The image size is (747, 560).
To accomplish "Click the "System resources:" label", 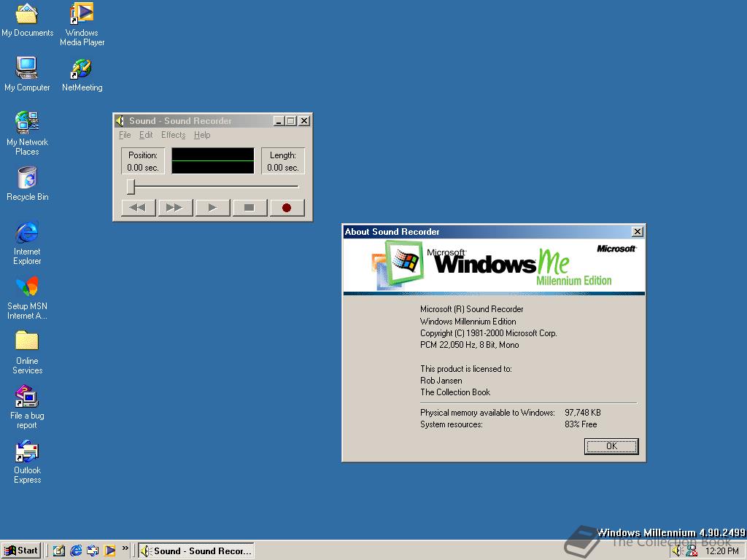I will (451, 424).
